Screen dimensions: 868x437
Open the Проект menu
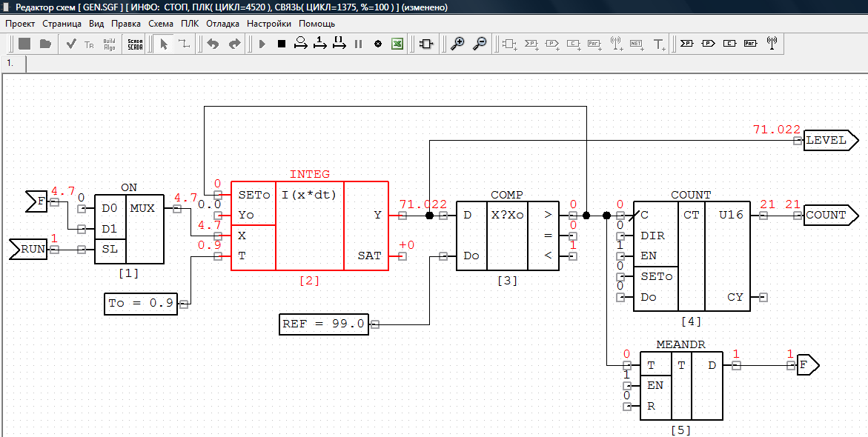pyautogui.click(x=20, y=24)
